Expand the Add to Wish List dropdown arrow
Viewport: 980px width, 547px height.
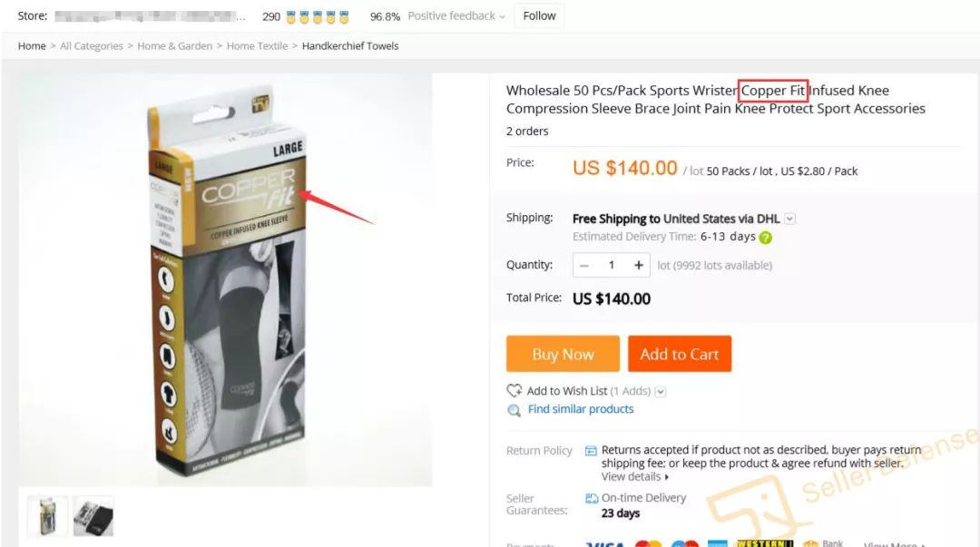661,391
